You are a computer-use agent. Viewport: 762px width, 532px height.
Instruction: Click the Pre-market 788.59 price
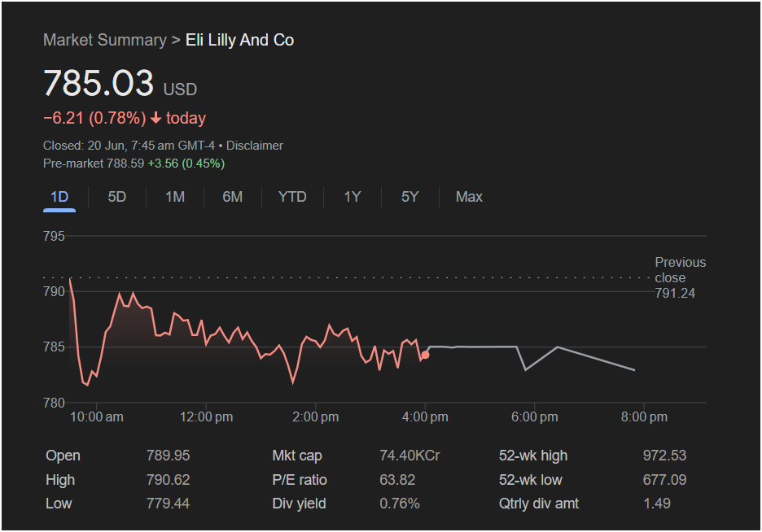coord(94,164)
